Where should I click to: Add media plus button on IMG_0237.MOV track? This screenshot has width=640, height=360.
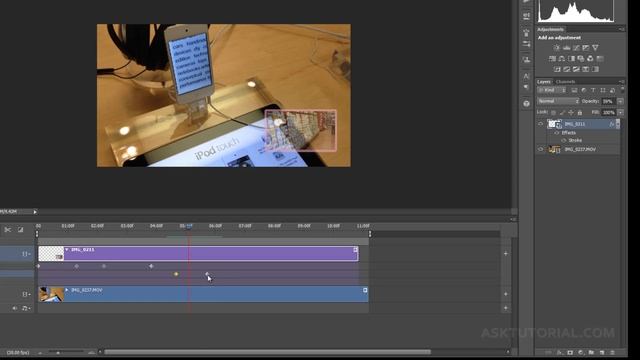click(x=506, y=294)
